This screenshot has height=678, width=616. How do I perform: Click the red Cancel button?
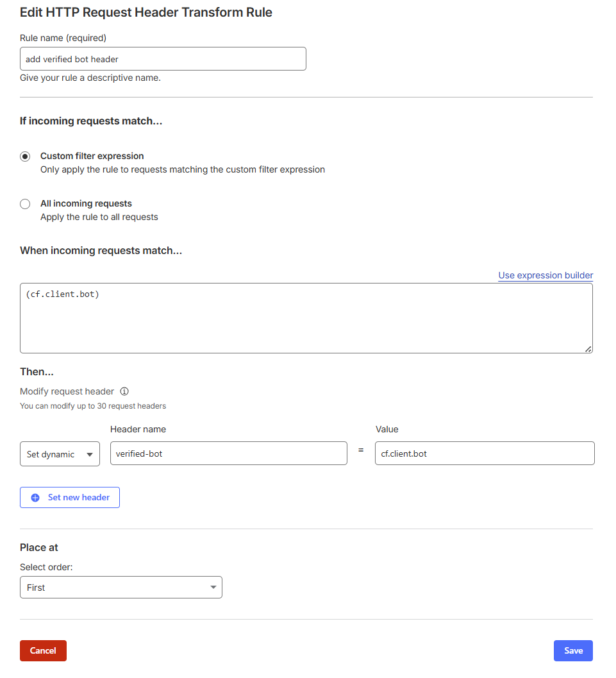point(43,650)
